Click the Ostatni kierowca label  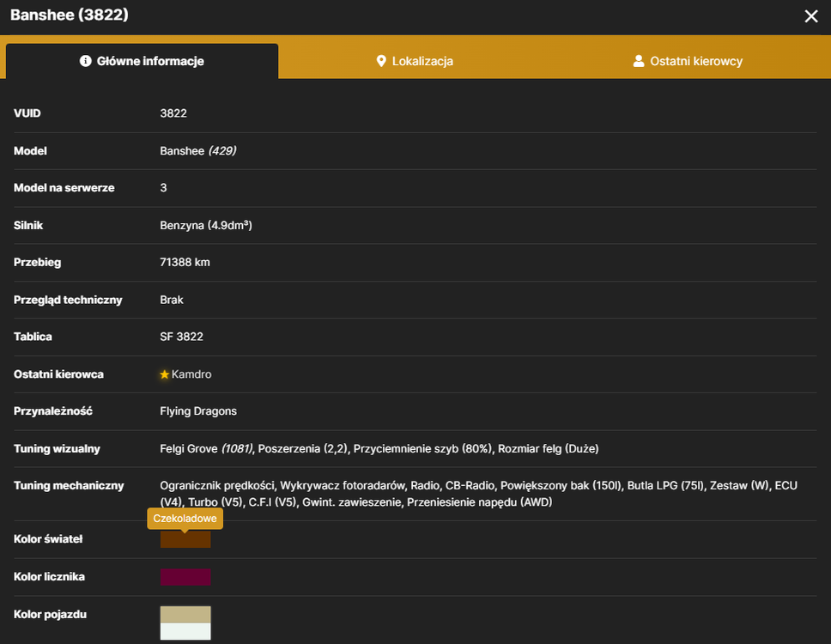pos(59,374)
